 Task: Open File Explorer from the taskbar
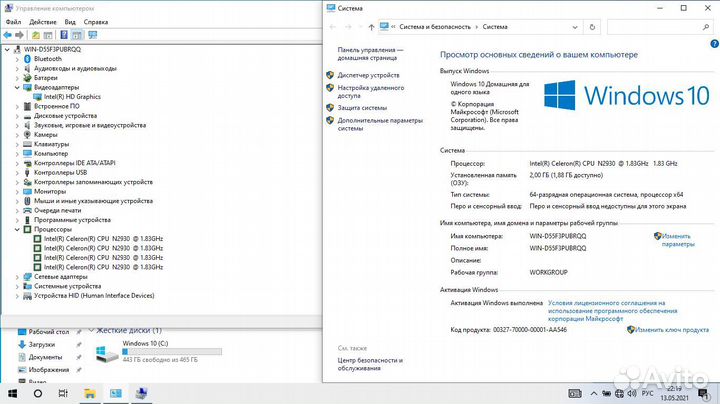point(90,393)
